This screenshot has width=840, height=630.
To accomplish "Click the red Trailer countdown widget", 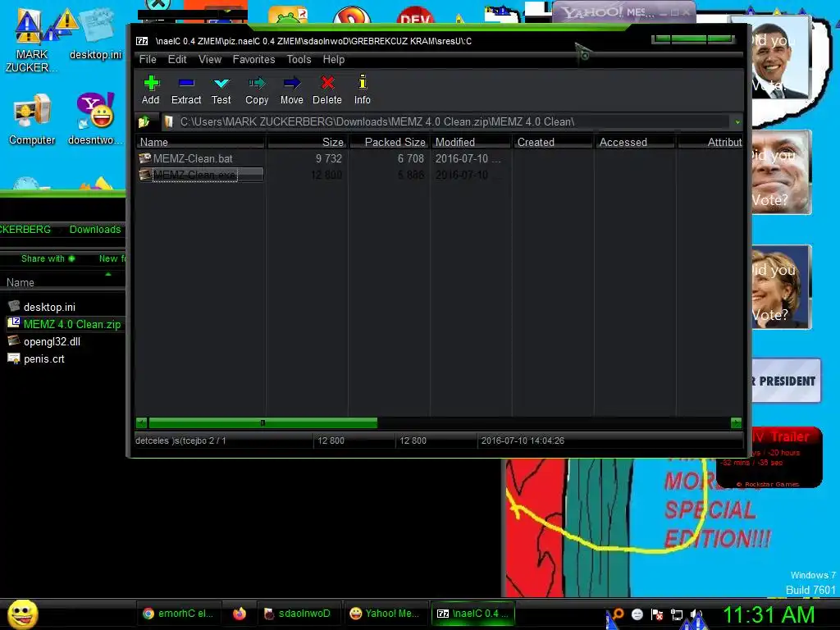I will pos(771,457).
